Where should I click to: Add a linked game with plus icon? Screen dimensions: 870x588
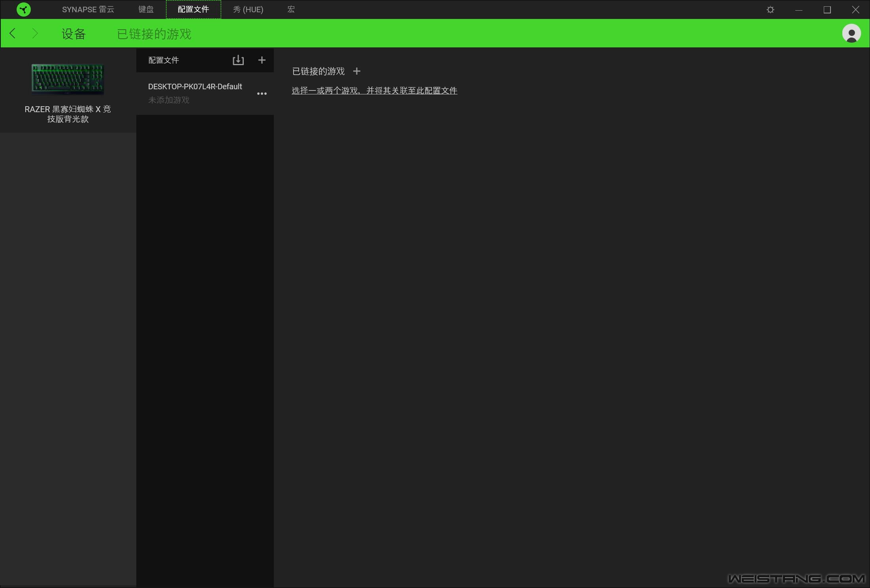(357, 71)
